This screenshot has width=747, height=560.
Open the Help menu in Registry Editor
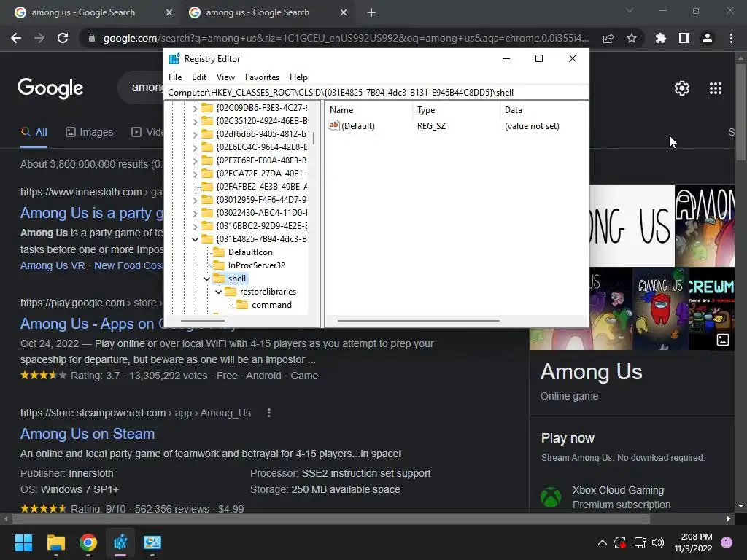(298, 77)
